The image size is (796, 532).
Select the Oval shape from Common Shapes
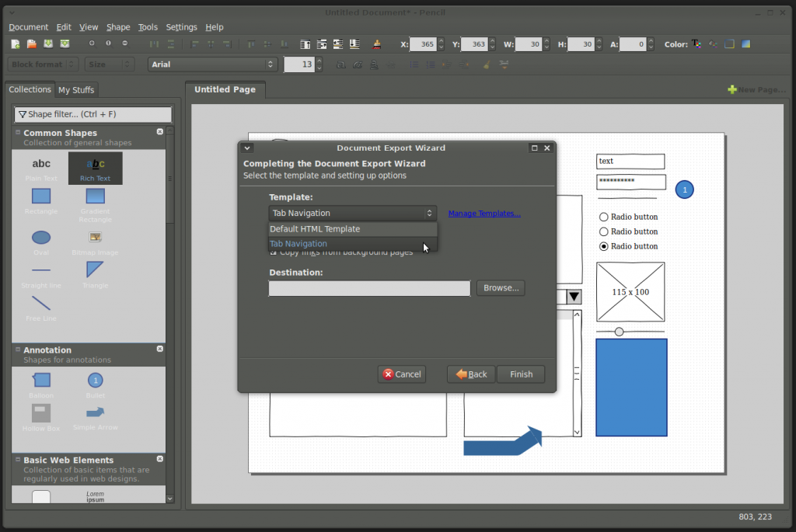40,238
